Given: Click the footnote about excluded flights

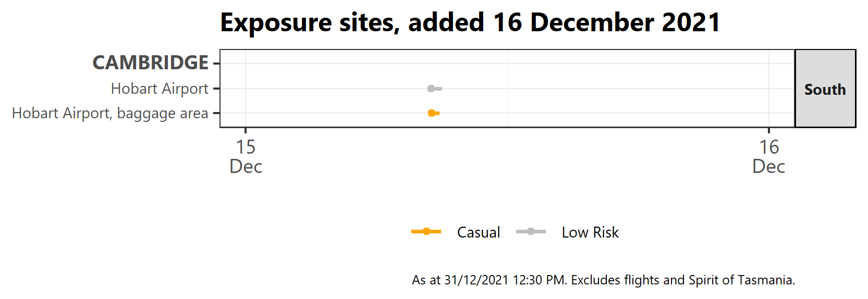Looking at the screenshot, I should [603, 280].
